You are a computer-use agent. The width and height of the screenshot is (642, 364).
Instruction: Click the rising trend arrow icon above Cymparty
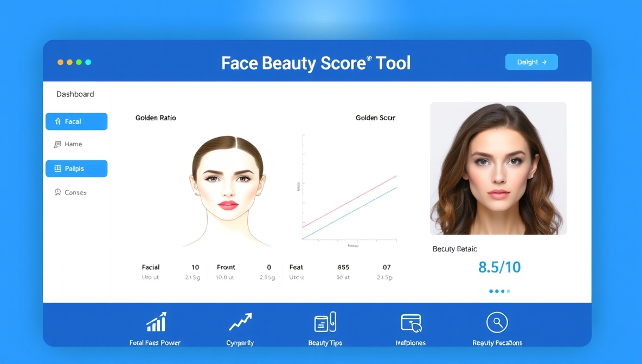pos(240,321)
